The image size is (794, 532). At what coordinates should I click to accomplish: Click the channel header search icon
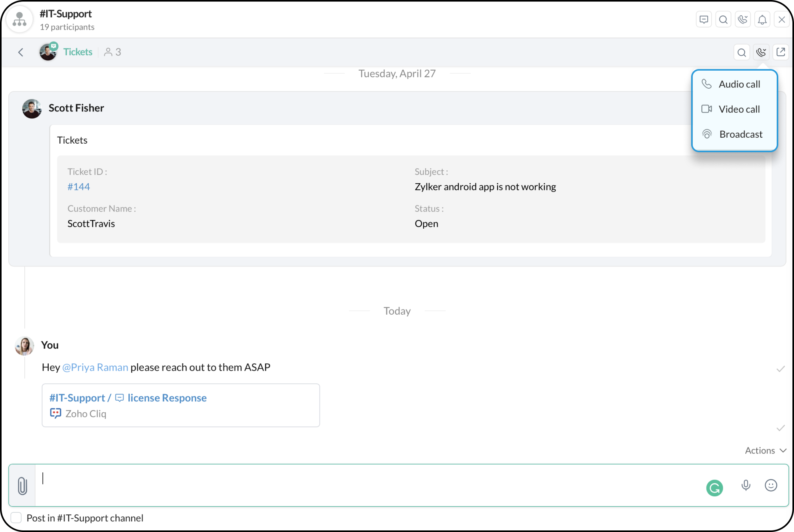723,20
